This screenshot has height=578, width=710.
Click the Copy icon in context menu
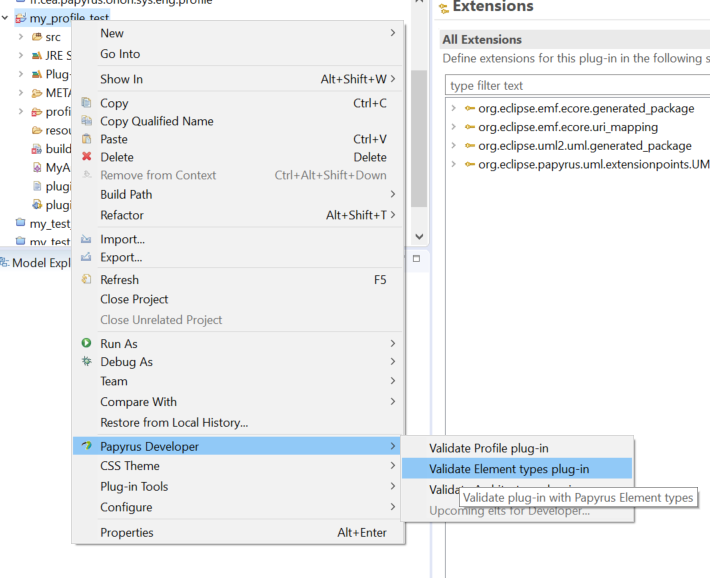(86, 103)
